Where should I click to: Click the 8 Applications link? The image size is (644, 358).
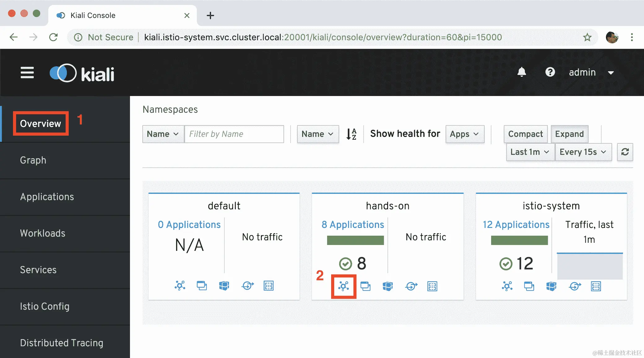(353, 225)
